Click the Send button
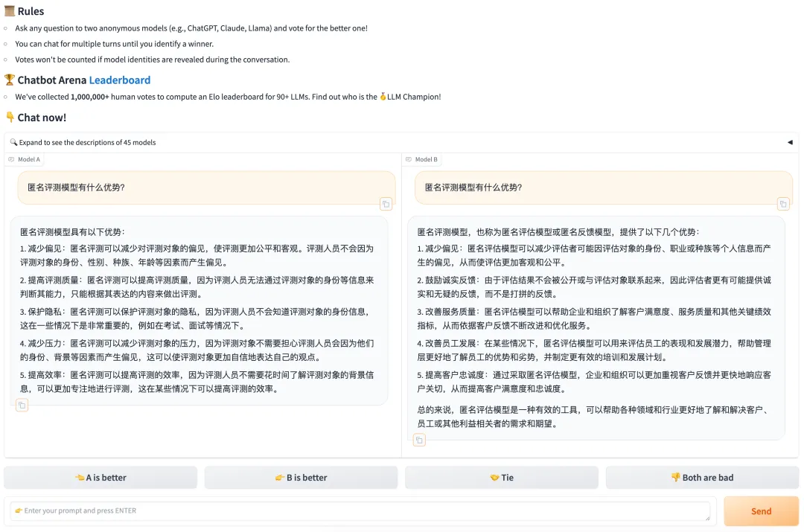The height and width of the screenshot is (532, 804). [761, 511]
